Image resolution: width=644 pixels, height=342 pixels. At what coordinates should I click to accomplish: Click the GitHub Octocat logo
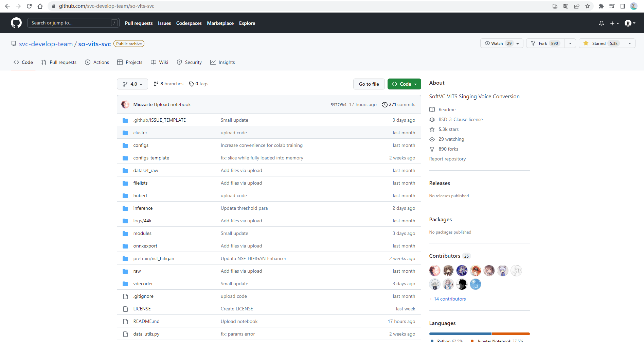[x=16, y=23]
